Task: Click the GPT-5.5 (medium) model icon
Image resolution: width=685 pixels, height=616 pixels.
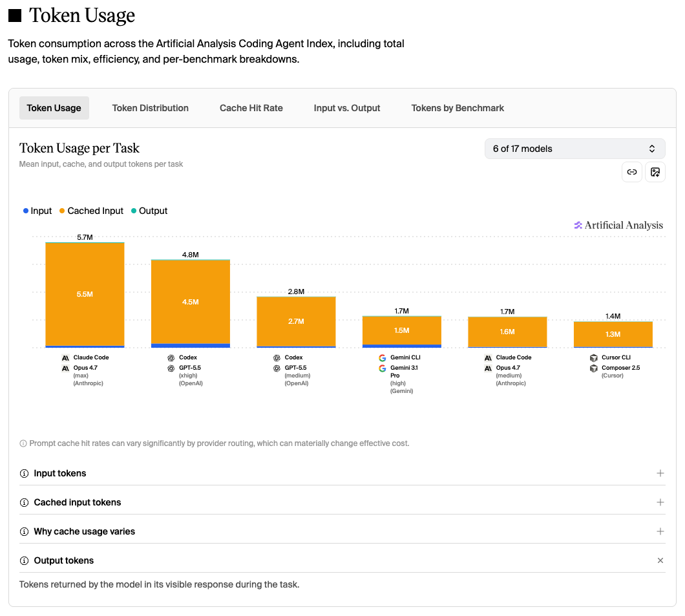Action: 277,368
